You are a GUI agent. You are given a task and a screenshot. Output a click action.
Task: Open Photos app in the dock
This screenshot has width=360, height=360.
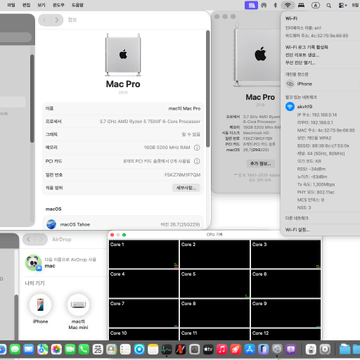click(x=56, y=349)
